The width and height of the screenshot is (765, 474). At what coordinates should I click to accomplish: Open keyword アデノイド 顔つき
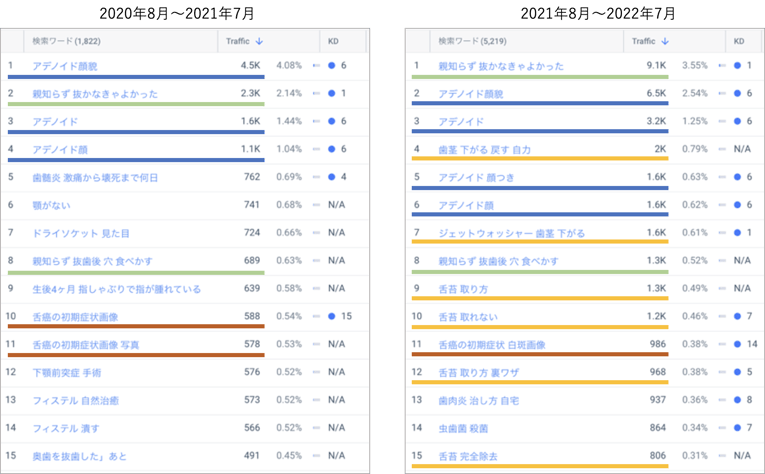(476, 178)
